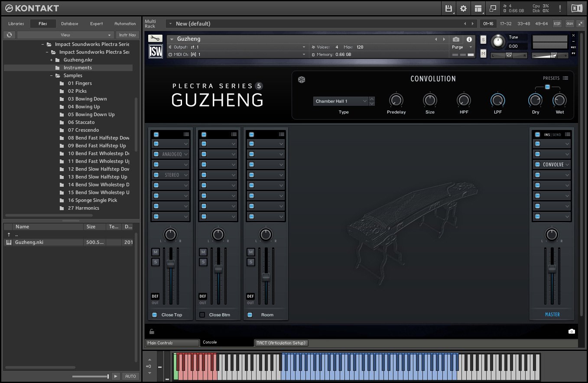Click the Tune knob
The height and width of the screenshot is (383, 588).
pyautogui.click(x=498, y=42)
